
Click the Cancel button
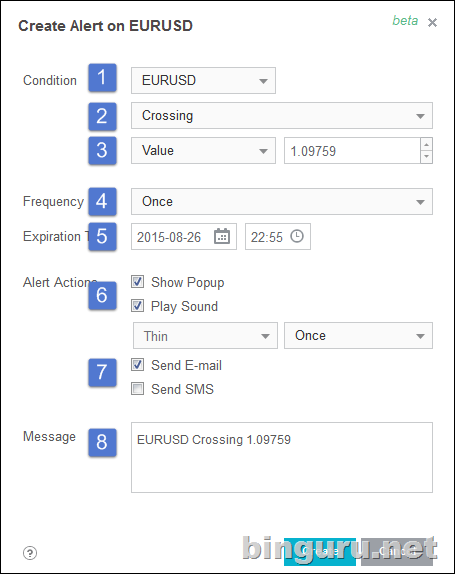[x=397, y=552]
